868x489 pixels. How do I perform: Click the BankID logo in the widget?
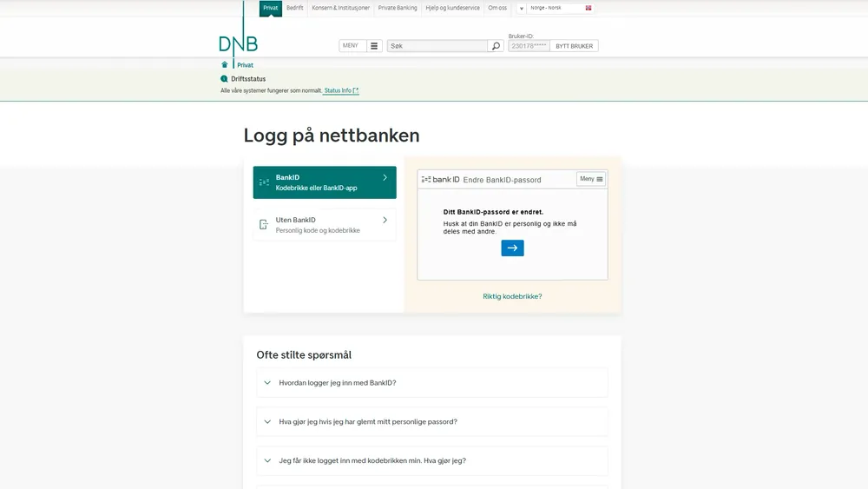440,180
